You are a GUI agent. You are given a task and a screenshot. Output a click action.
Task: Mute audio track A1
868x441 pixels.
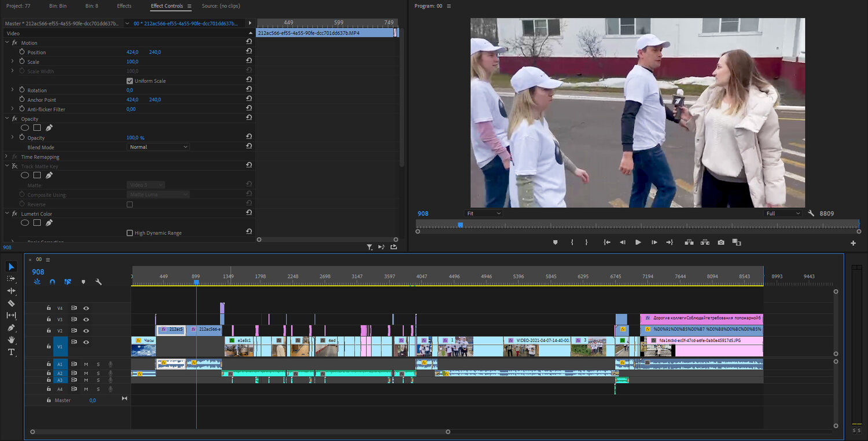[x=86, y=364]
